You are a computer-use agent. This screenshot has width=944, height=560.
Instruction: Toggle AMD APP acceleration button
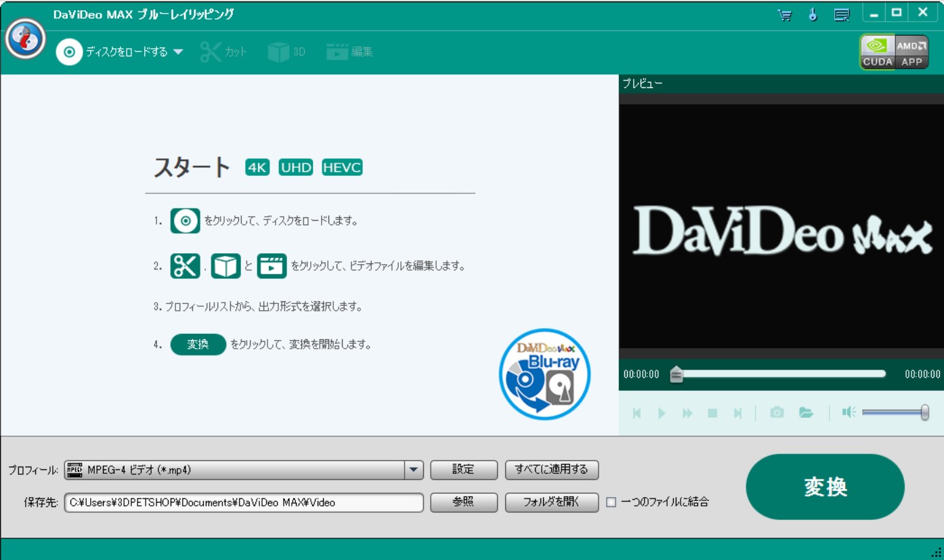pyautogui.click(x=911, y=52)
